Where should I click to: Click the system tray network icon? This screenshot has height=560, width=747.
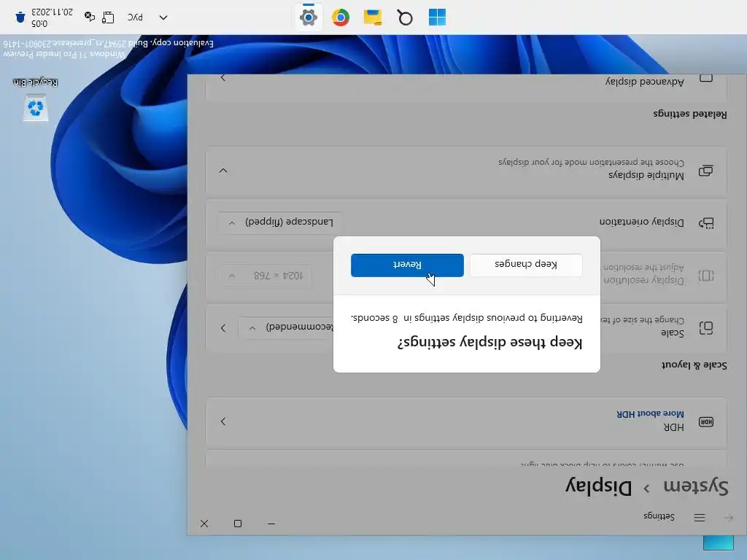(108, 17)
